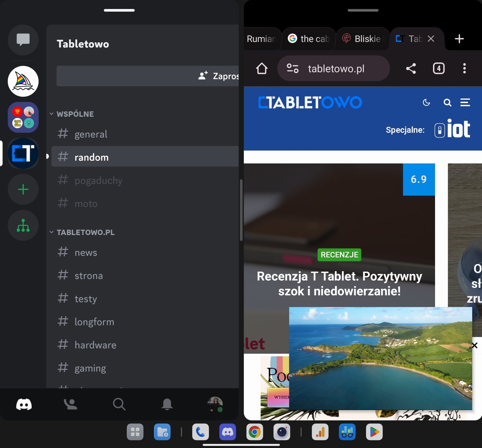The image size is (482, 448).
Task: Launch the Phone app from taskbar
Action: click(200, 432)
